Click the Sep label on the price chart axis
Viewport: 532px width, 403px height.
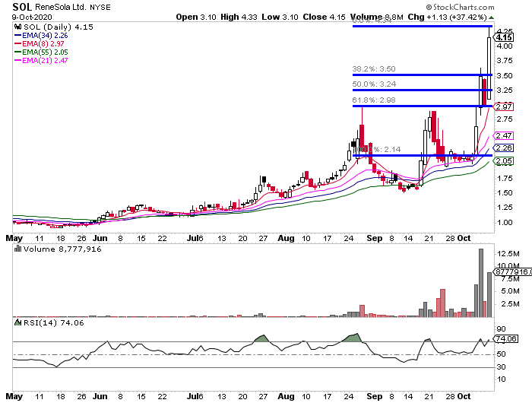click(x=375, y=238)
